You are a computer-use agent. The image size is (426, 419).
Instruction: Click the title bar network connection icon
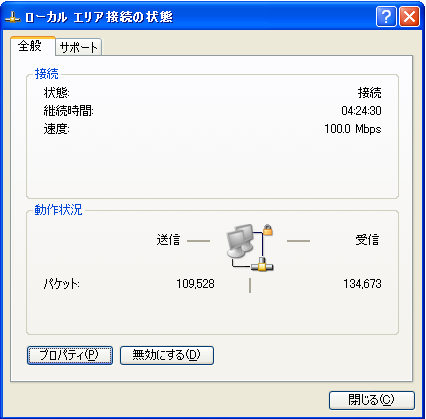[13, 17]
